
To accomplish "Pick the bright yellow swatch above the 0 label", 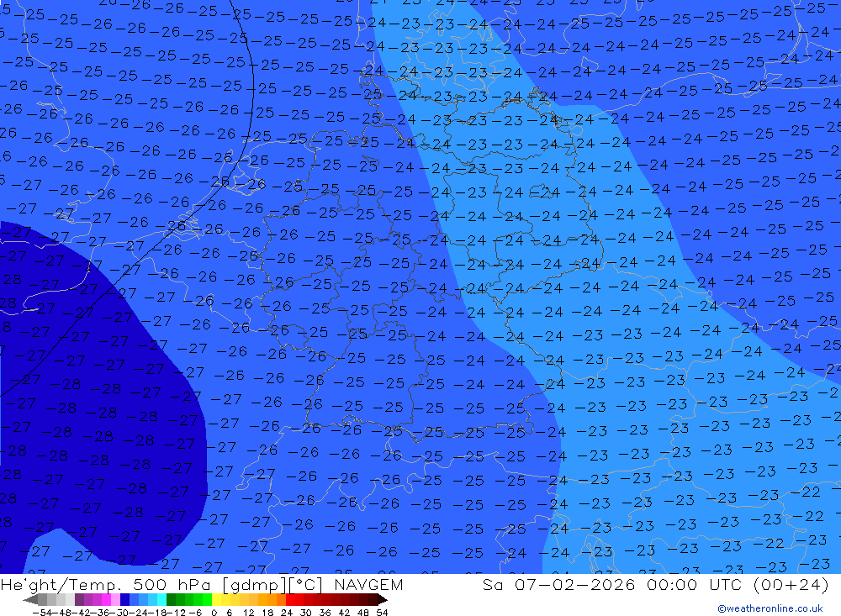I will [x=216, y=599].
